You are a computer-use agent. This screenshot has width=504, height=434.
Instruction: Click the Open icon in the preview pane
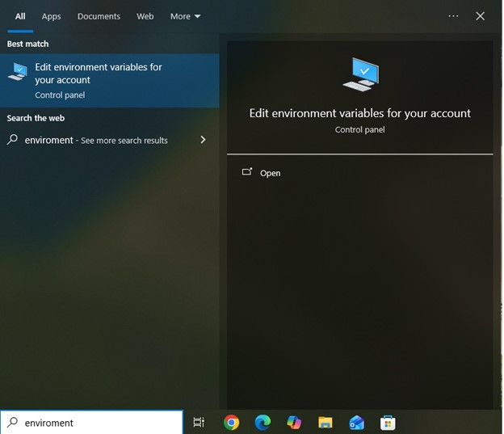pyautogui.click(x=247, y=172)
